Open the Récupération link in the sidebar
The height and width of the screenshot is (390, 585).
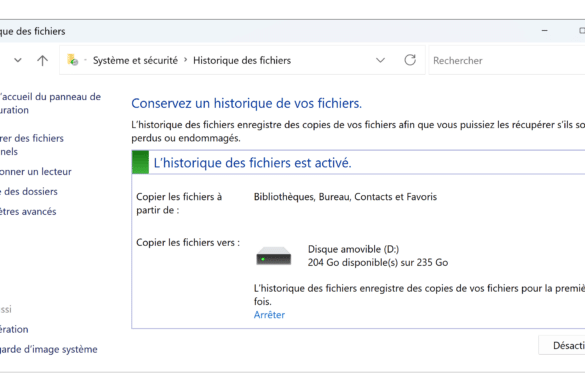14,329
